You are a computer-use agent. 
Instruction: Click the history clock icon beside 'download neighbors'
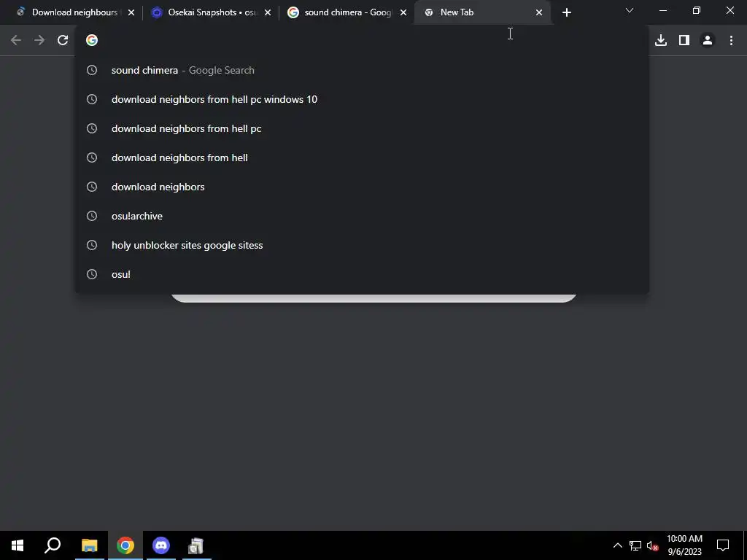coord(91,187)
